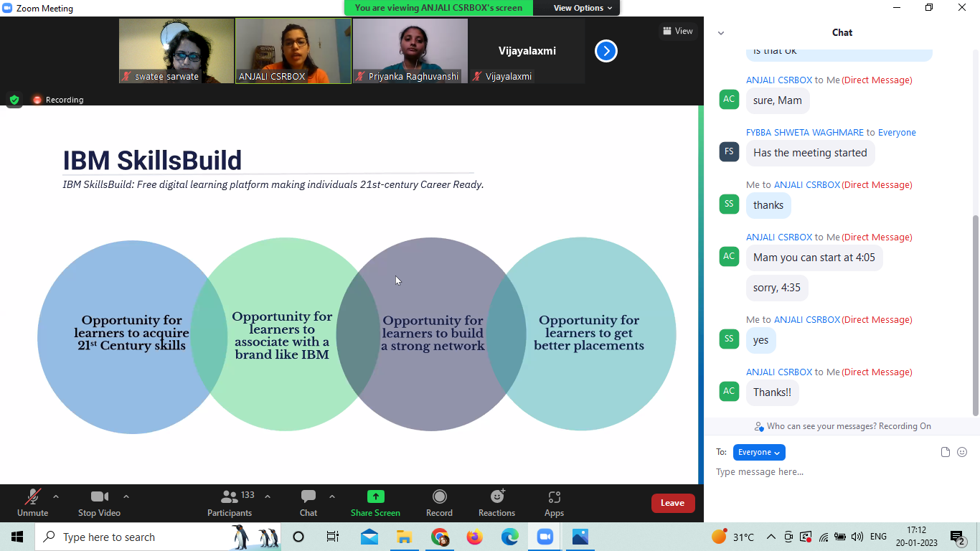980x551 pixels.
Task: Open the View Options dropdown
Action: tap(583, 8)
